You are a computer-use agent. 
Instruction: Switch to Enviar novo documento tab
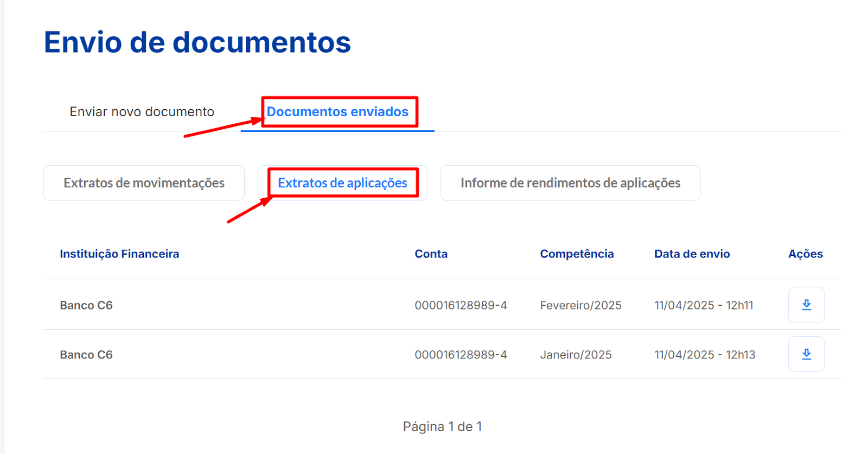tap(142, 112)
